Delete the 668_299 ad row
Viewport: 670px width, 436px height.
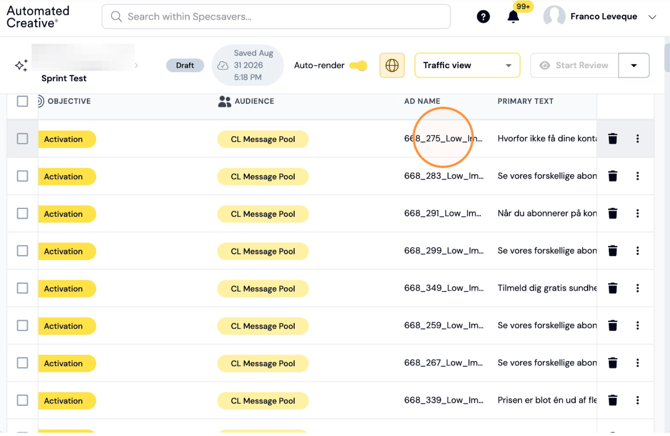pyautogui.click(x=612, y=250)
